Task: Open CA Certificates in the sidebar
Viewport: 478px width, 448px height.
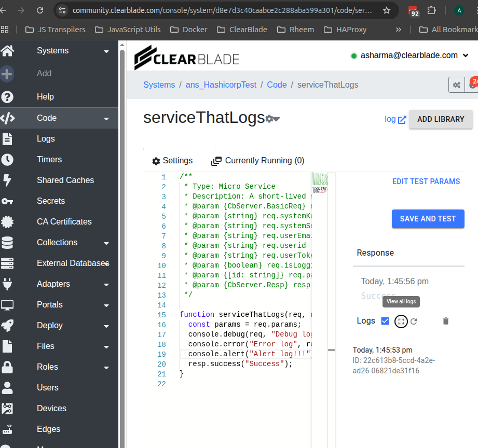Action: click(64, 222)
